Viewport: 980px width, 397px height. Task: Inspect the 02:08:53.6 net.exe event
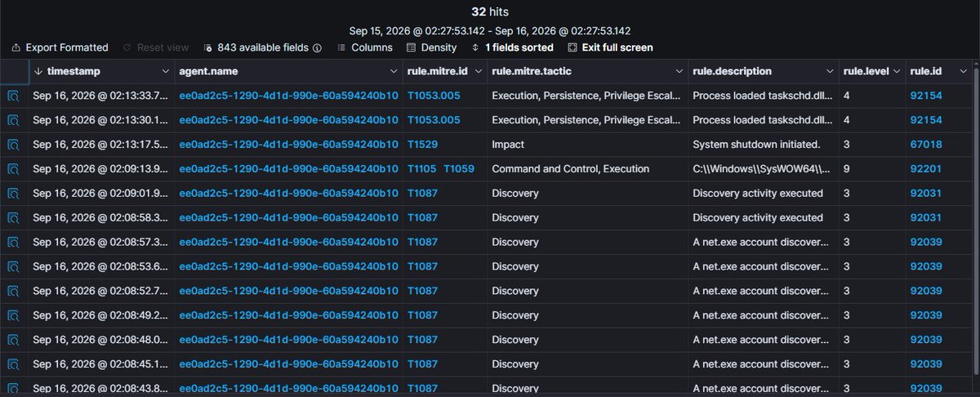coord(14,266)
